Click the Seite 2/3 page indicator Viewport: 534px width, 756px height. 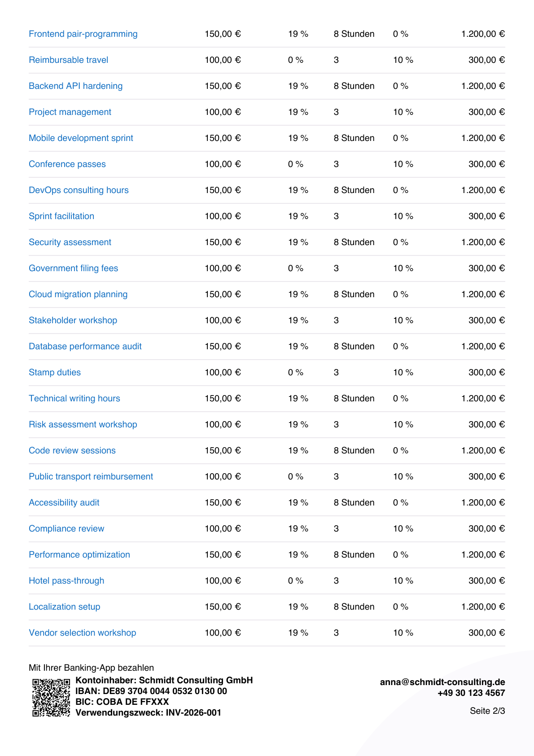487,711
